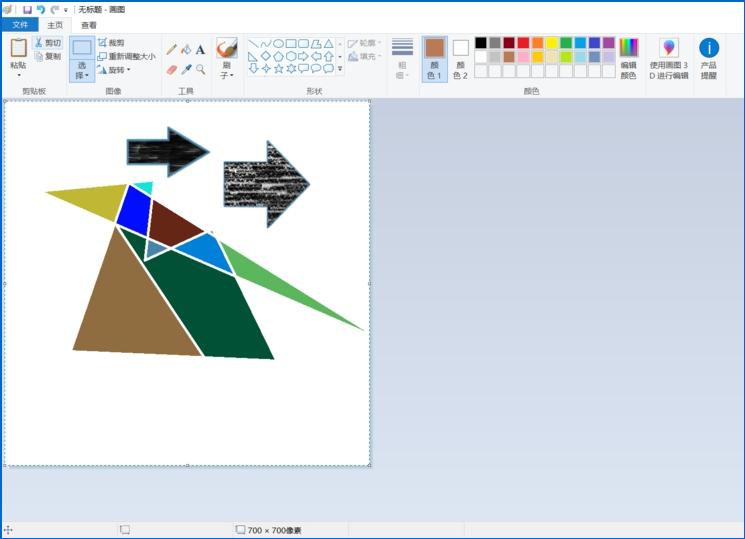Screen dimensions: 745x539
Task: Select the Diamond shape
Action: pos(266,57)
